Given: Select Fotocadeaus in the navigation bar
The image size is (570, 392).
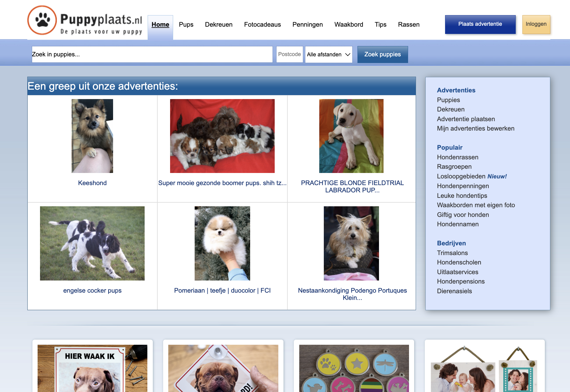Looking at the screenshot, I should [x=263, y=25].
